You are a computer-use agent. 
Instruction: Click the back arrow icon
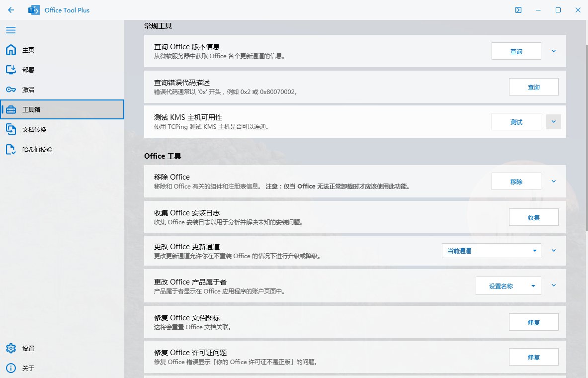pos(11,10)
